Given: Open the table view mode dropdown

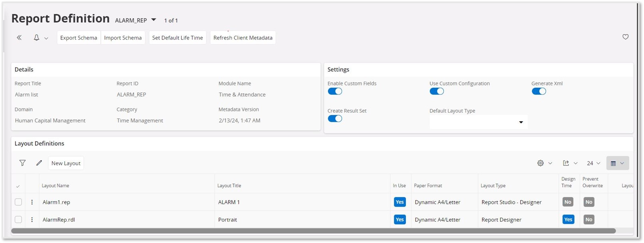Looking at the screenshot, I should [617, 163].
